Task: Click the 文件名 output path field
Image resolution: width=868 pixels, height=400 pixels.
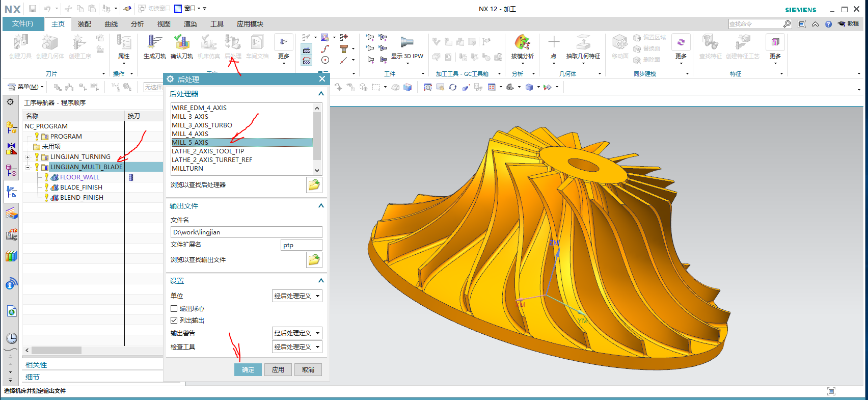Action: pos(247,232)
